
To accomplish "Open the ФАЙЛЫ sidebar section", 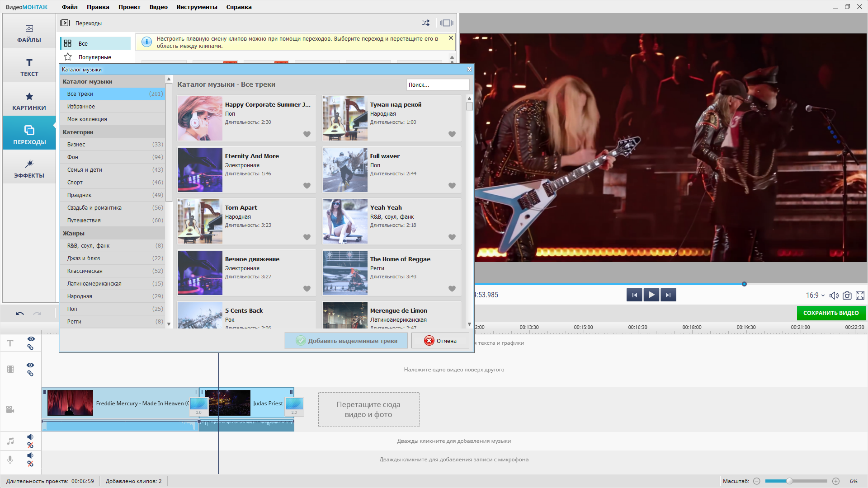I will (x=29, y=34).
